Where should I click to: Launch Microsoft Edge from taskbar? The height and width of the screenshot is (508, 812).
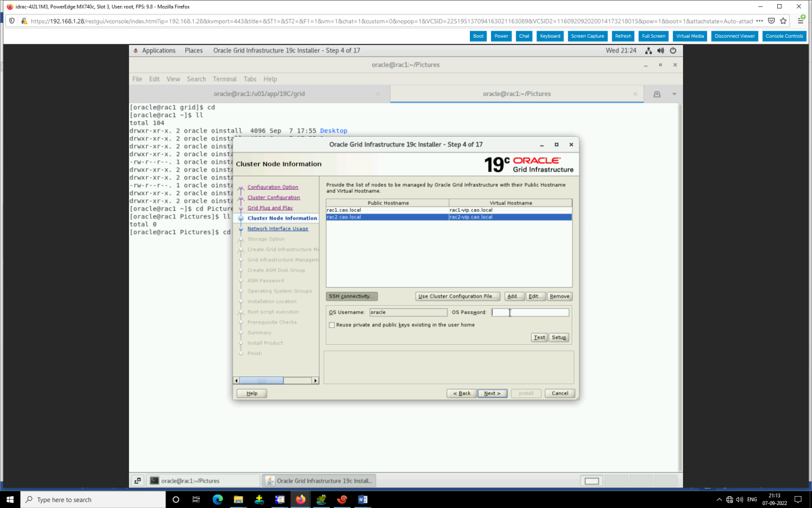tap(218, 499)
